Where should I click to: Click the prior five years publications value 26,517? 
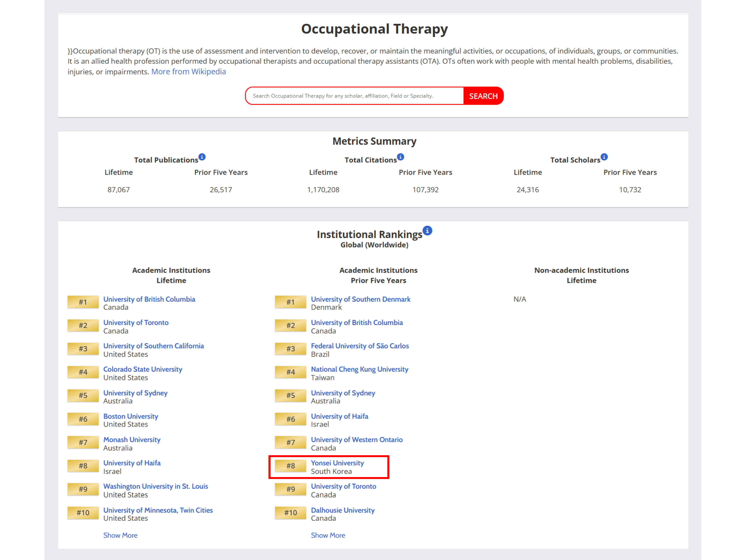coord(221,190)
